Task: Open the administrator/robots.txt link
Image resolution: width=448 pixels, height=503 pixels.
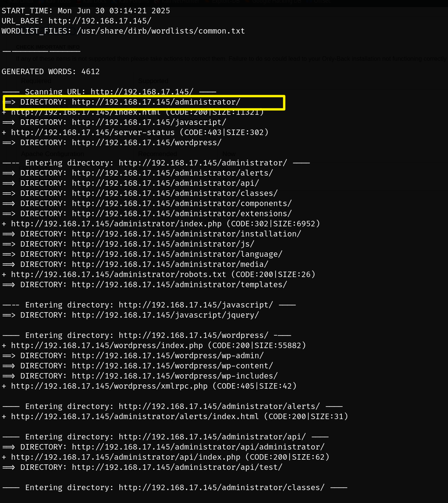Action: (x=118, y=275)
